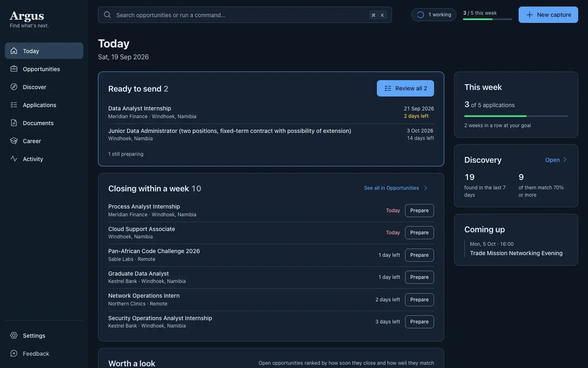The width and height of the screenshot is (588, 368).
Task: Prepare the Pan-African Code Challenge 2026 entry
Action: (419, 255)
